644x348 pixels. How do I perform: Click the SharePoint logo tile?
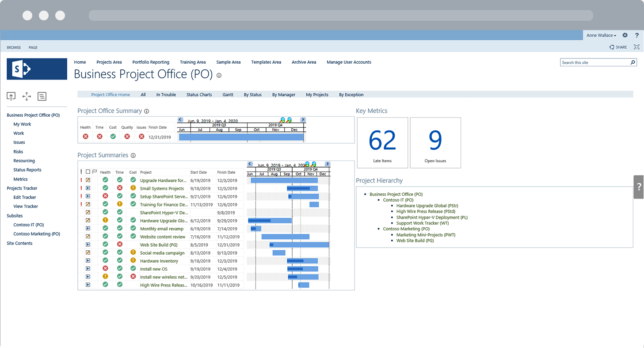coord(37,69)
